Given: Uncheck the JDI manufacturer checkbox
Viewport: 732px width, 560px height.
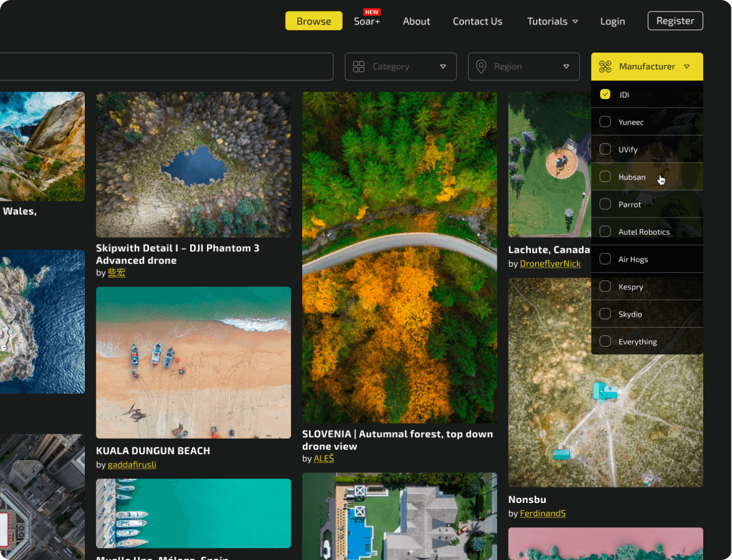Looking at the screenshot, I should pyautogui.click(x=606, y=94).
